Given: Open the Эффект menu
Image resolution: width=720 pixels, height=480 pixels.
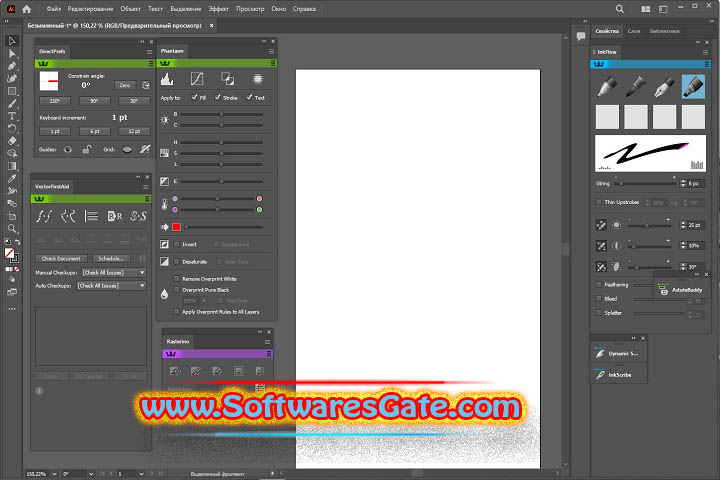Looking at the screenshot, I should (x=218, y=9).
